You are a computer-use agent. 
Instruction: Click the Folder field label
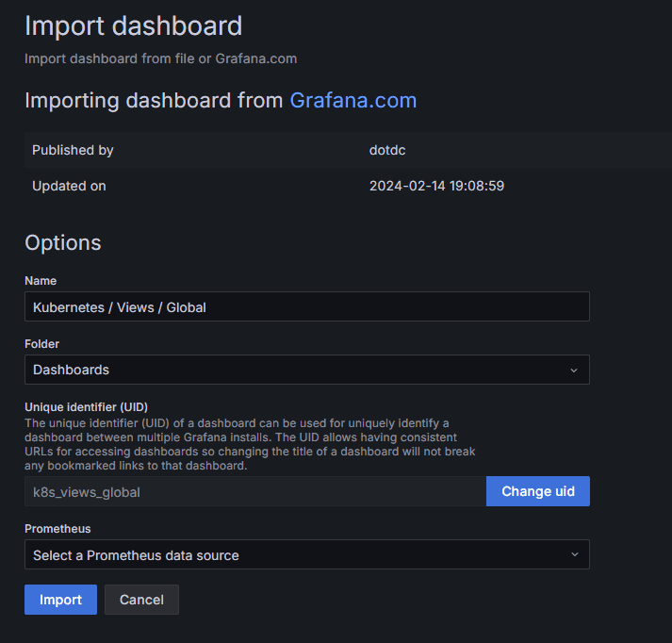pyautogui.click(x=41, y=344)
